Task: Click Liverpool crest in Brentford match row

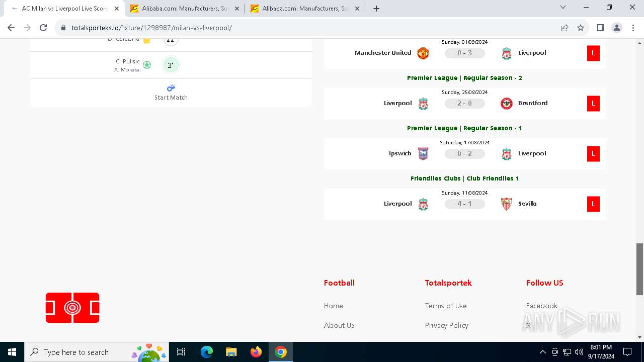Action: click(x=423, y=103)
